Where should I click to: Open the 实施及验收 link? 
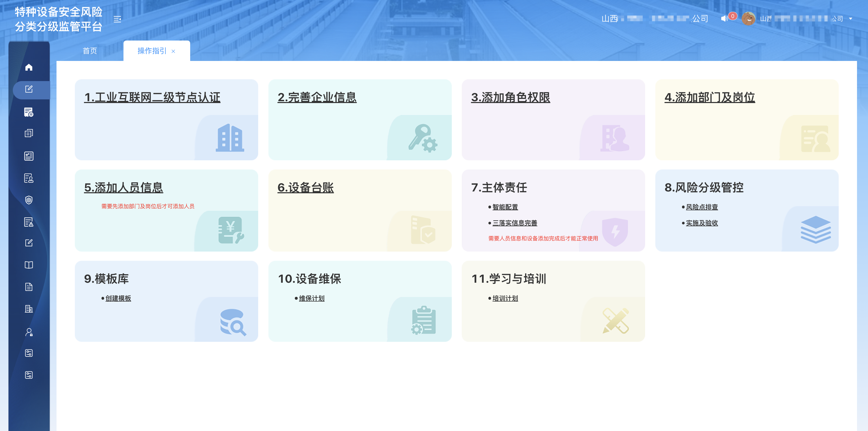click(702, 223)
